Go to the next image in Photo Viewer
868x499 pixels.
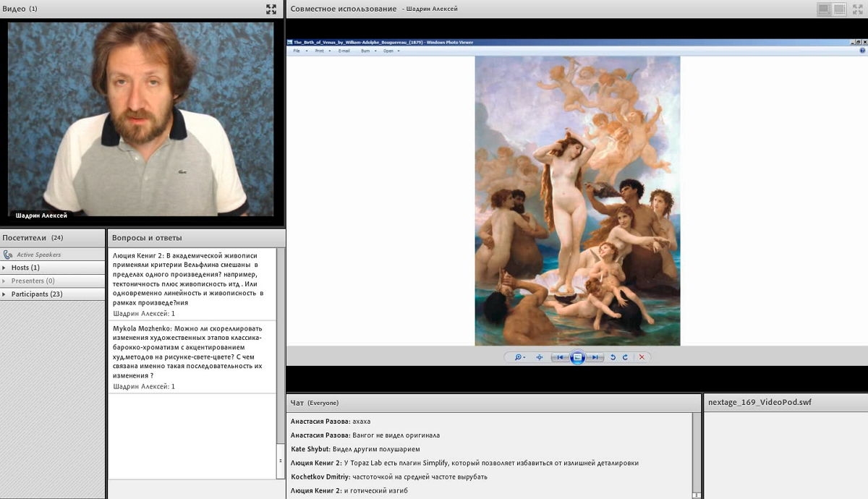594,357
